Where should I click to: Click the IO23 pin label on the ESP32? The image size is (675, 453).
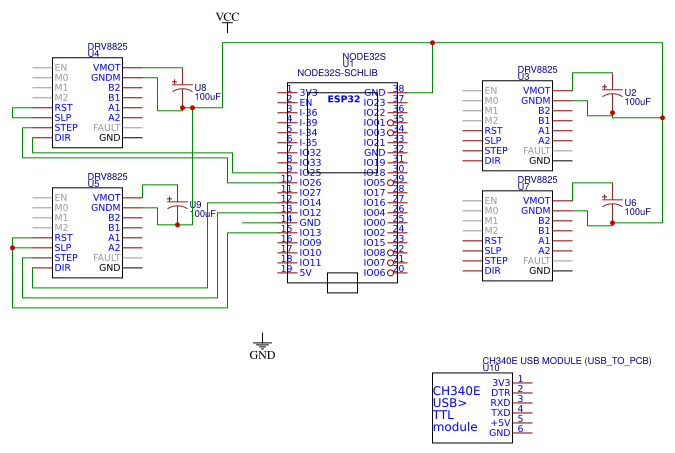coord(374,102)
